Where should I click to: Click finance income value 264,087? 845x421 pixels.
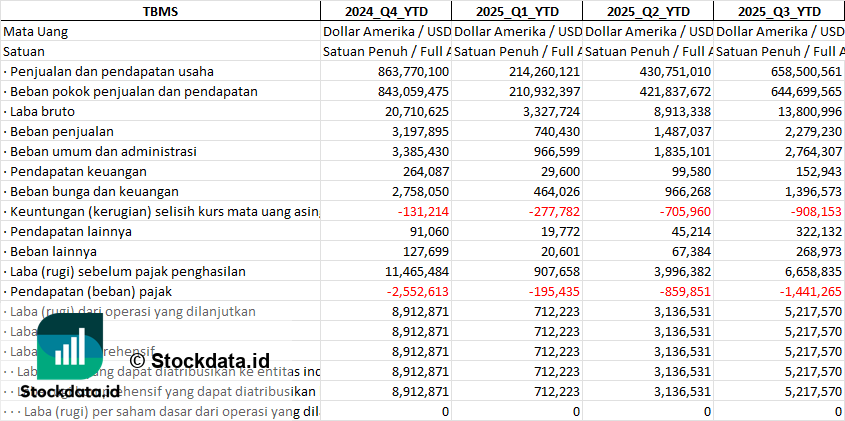[424, 171]
